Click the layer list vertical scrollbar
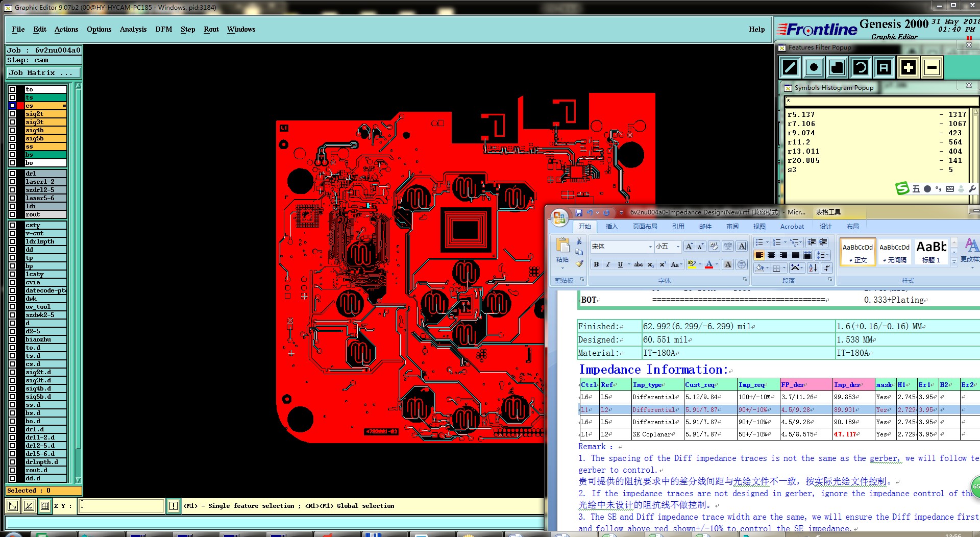980x537 pixels. [78, 282]
